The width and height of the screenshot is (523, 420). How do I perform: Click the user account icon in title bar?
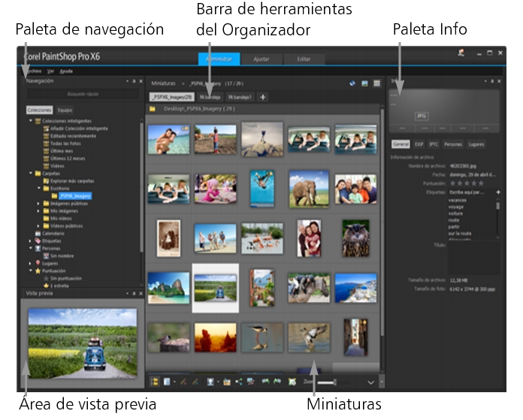click(460, 53)
